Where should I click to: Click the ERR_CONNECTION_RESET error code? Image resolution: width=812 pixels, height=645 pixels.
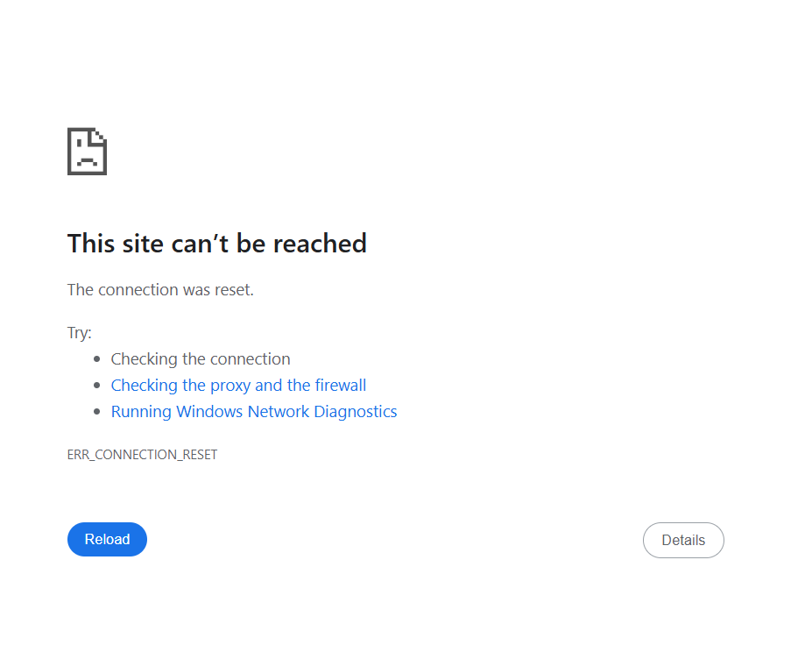(x=143, y=454)
